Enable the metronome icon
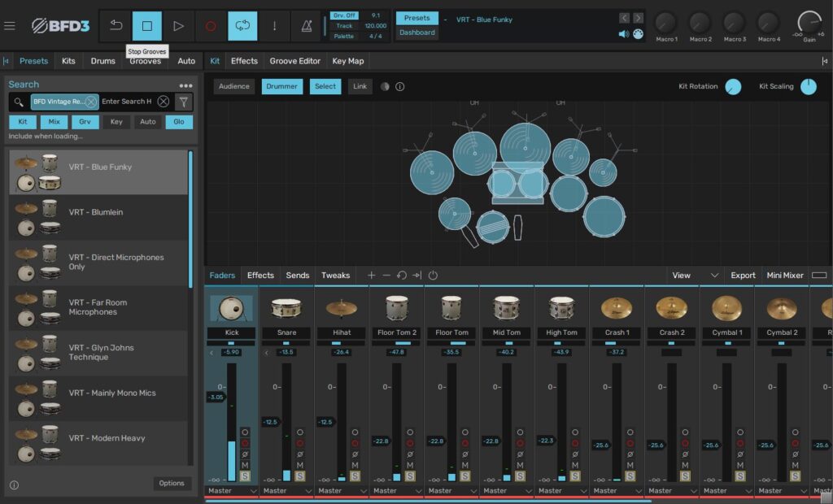Image resolution: width=833 pixels, height=504 pixels. tap(306, 26)
